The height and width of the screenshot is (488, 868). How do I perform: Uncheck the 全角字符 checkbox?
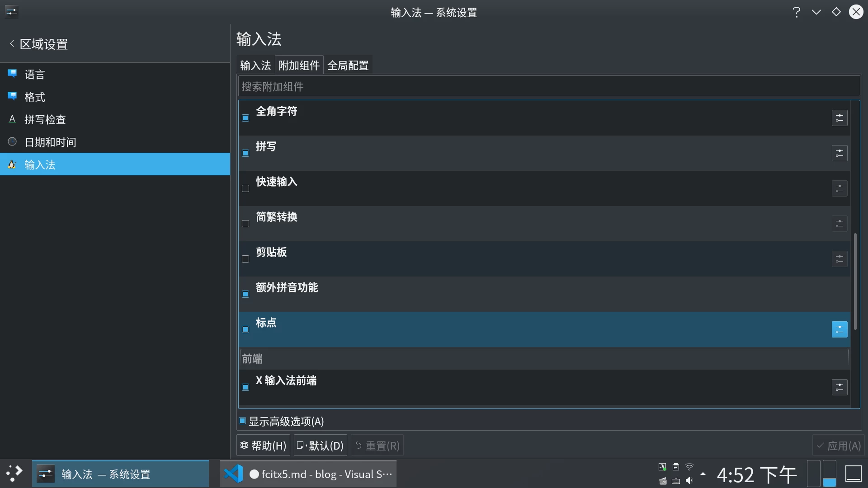pos(245,118)
